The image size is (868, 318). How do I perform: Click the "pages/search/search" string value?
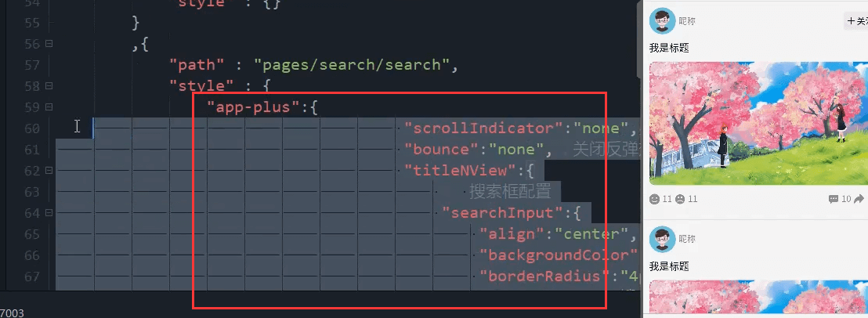pos(352,65)
